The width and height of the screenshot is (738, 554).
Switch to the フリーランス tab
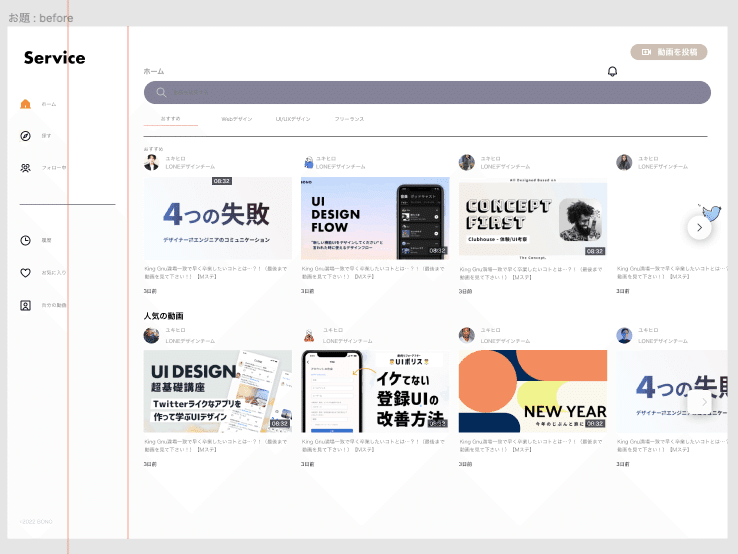pos(349,119)
